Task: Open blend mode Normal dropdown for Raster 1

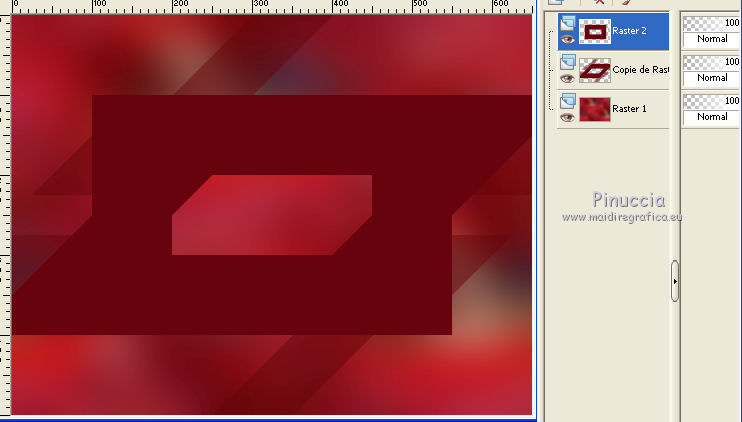Action: [711, 117]
